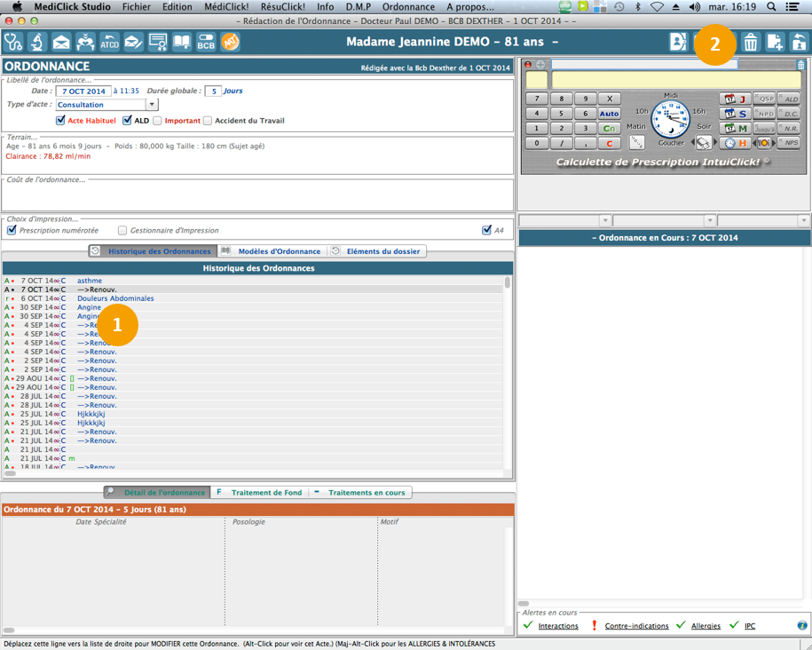Open the microscope lab results icon

point(36,42)
